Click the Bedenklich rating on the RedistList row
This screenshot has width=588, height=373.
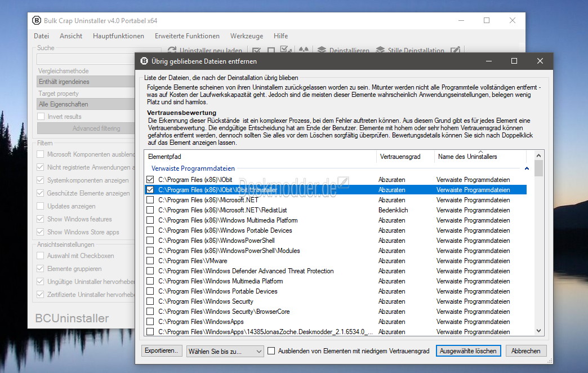click(393, 210)
